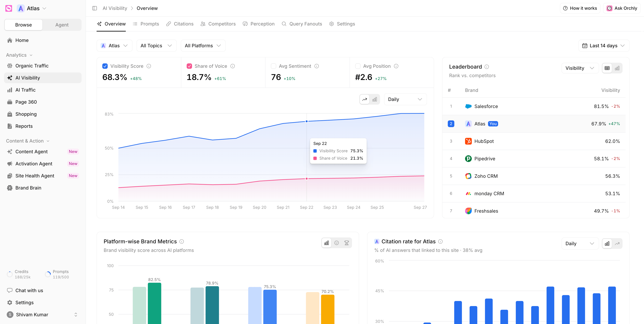
Task: Click the Credits usage progress ring
Action: coord(10,274)
